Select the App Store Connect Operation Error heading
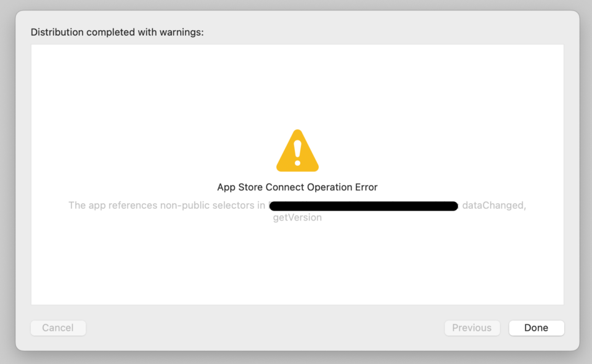Viewport: 592px width, 364px height. (297, 187)
